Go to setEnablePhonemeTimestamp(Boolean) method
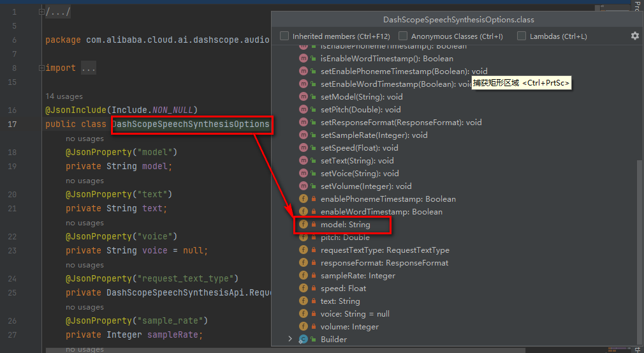 pyautogui.click(x=404, y=71)
